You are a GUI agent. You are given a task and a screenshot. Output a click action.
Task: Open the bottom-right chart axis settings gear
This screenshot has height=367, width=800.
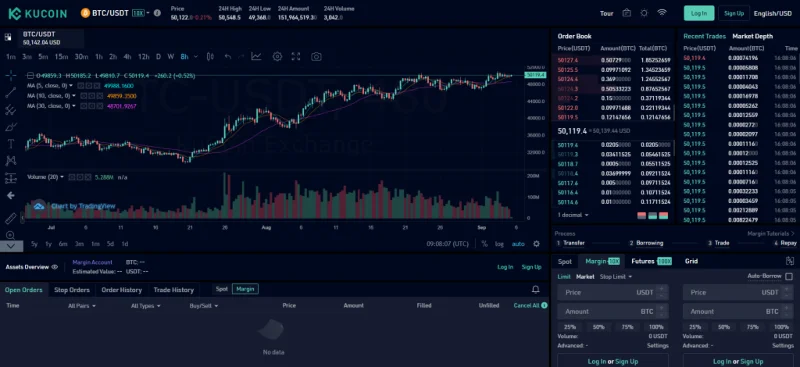pyautogui.click(x=536, y=244)
